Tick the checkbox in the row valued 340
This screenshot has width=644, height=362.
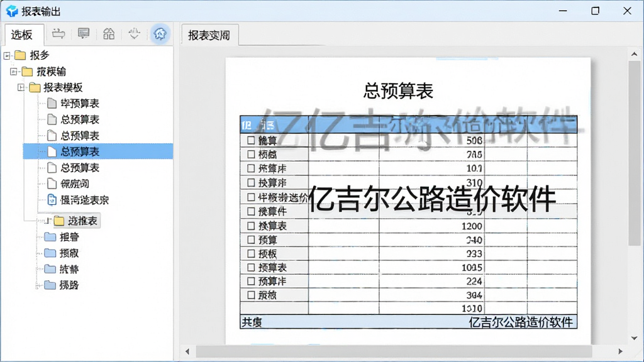pos(251,239)
